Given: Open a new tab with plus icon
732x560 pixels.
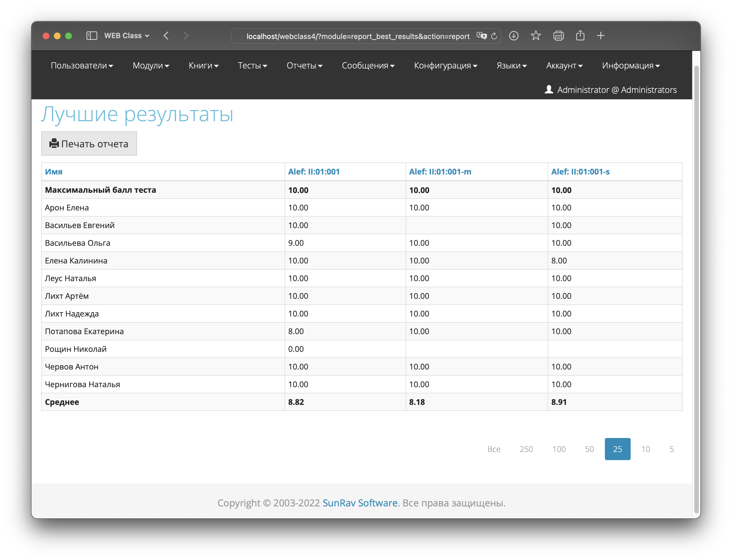Looking at the screenshot, I should 601,36.
